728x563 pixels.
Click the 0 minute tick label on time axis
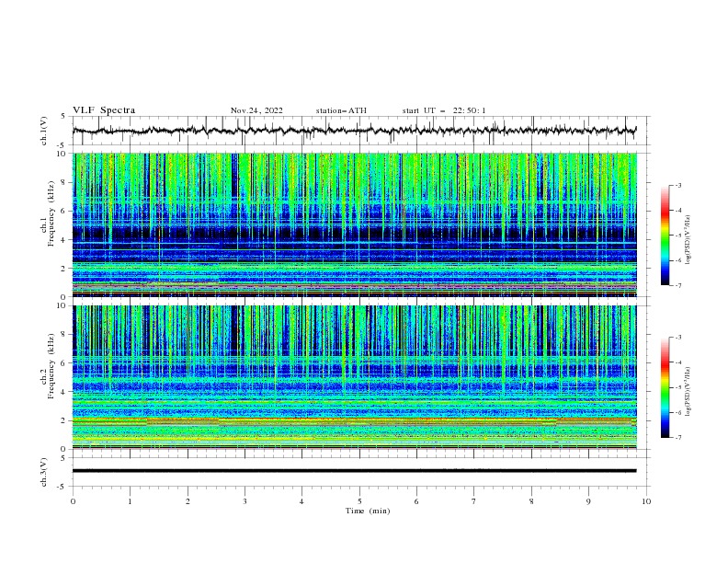(x=73, y=501)
